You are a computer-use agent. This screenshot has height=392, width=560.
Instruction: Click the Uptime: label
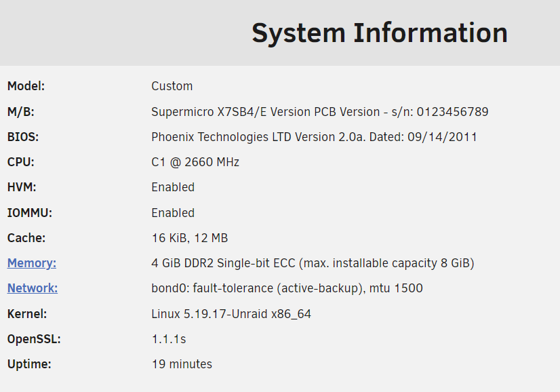pyautogui.click(x=29, y=364)
